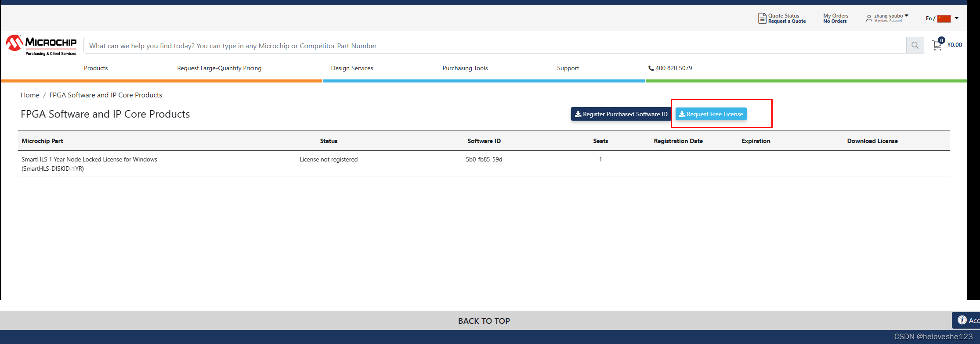Open the Support menu
The width and height of the screenshot is (980, 344).
568,68
